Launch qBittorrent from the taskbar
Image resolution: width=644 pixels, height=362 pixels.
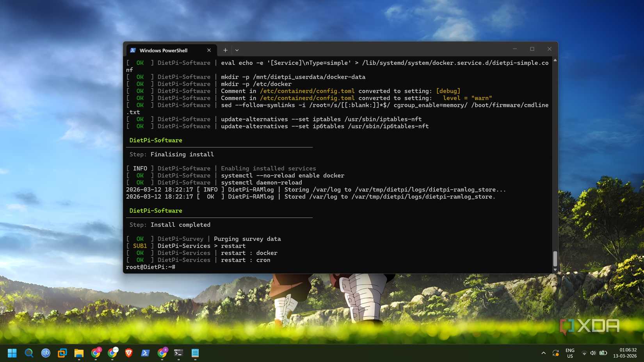click(x=46, y=353)
